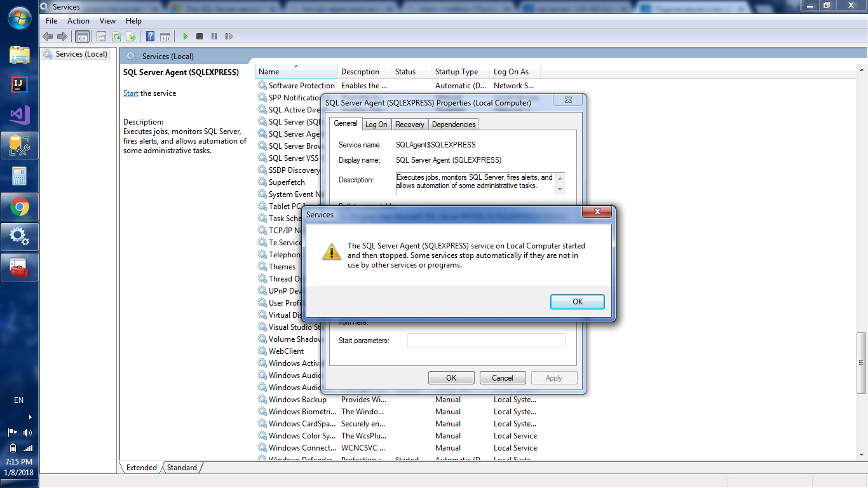This screenshot has width=868, height=488.
Task: Switch to the Log On tab
Action: (376, 125)
